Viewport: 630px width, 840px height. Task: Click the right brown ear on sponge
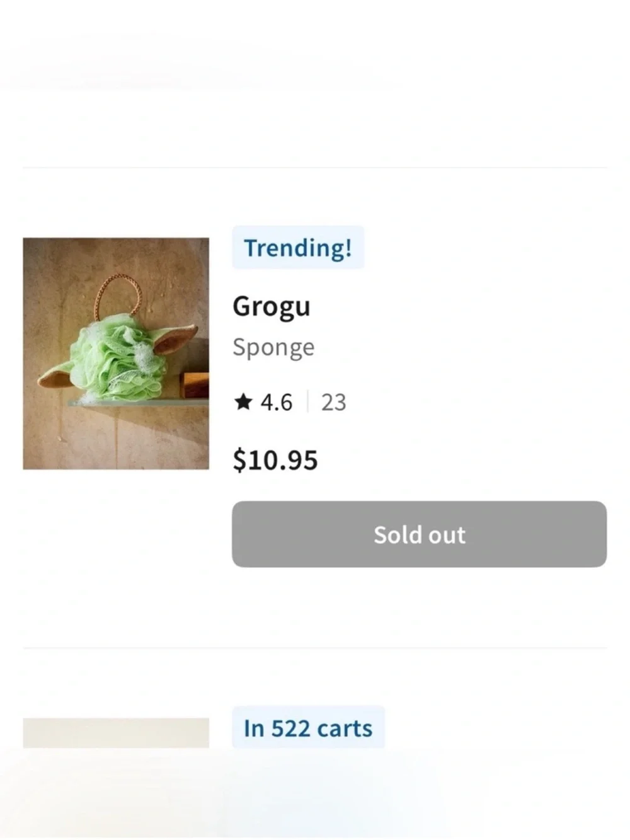click(173, 339)
